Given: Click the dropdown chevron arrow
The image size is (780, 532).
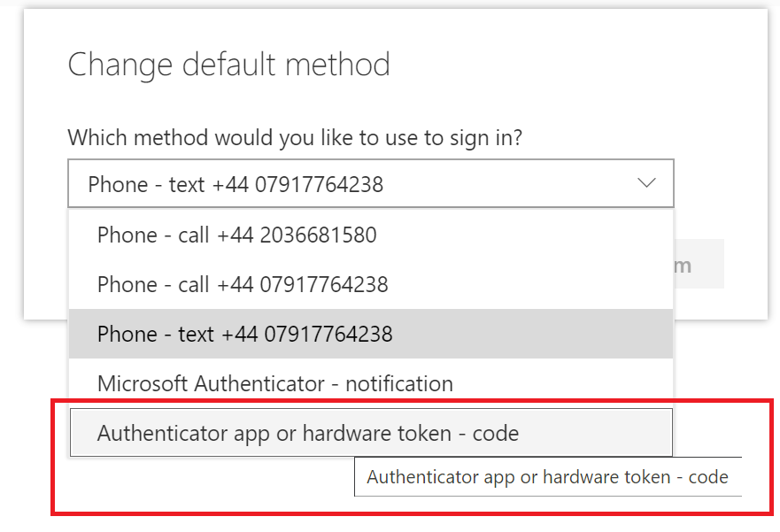Looking at the screenshot, I should point(646,183).
